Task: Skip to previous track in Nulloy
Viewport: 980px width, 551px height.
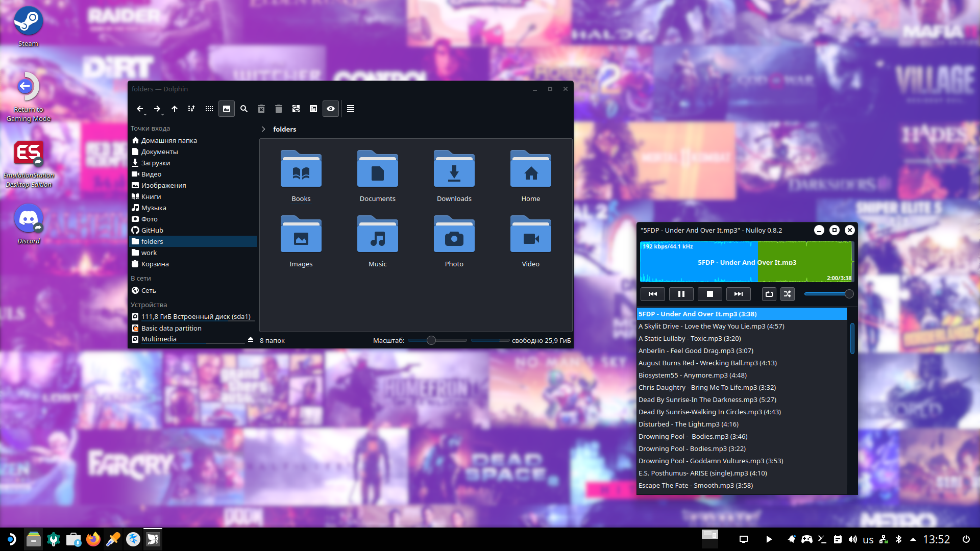Action: point(653,294)
